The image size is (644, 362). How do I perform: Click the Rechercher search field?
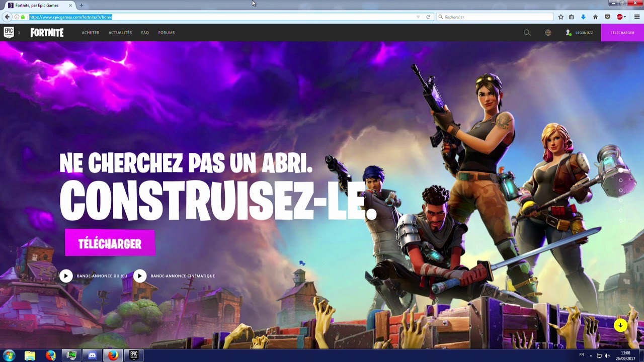(495, 17)
